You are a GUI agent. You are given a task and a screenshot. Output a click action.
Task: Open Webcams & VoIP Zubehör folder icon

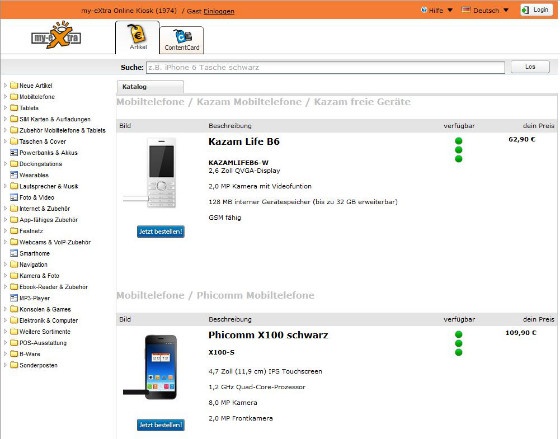click(14, 242)
